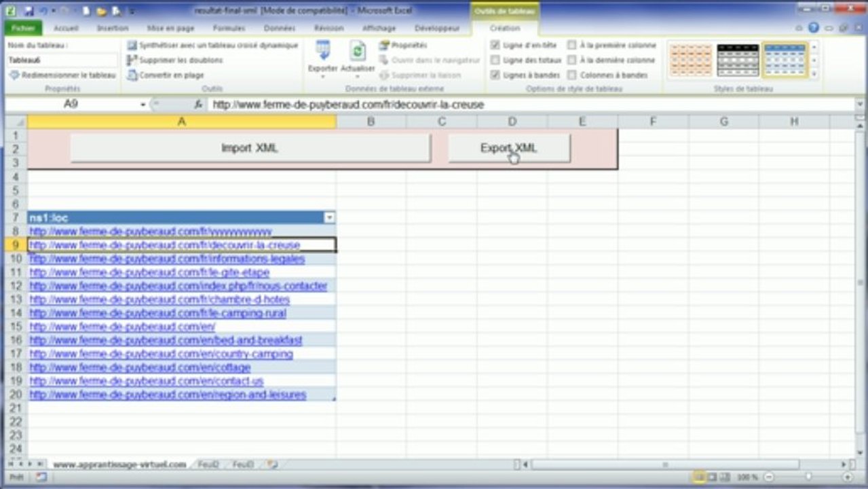
Task: Click the insert function fx icon
Action: (198, 105)
